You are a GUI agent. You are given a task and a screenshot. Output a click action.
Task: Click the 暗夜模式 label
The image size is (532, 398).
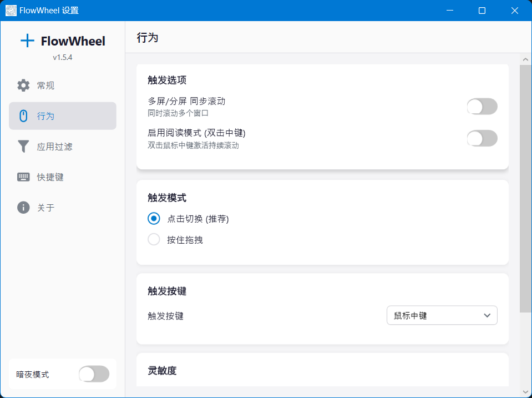pyautogui.click(x=33, y=374)
